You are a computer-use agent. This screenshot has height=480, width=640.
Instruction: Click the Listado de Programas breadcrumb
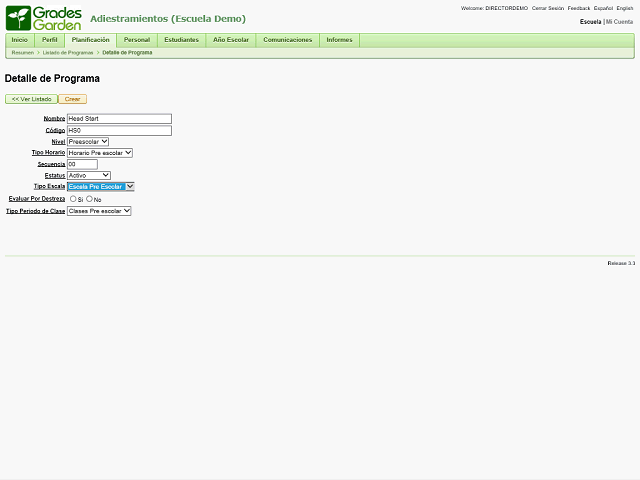coord(67,52)
